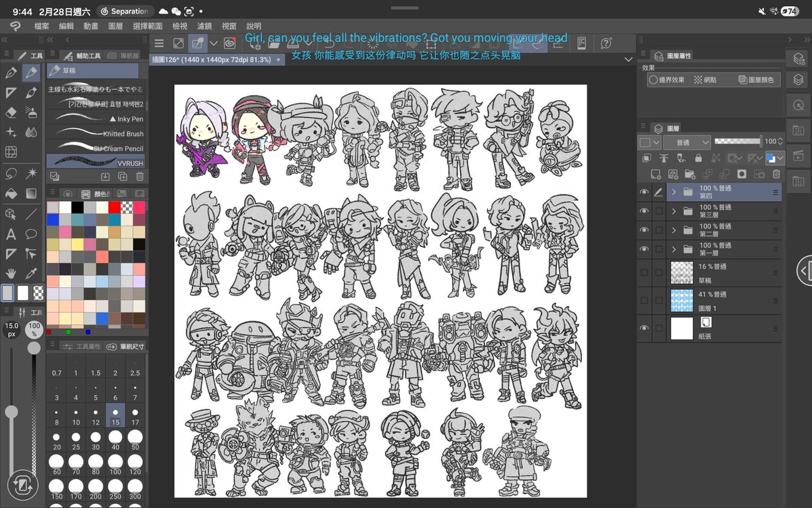Show the 草稿 16% layer
The height and width of the screenshot is (508, 812).
coord(644,272)
